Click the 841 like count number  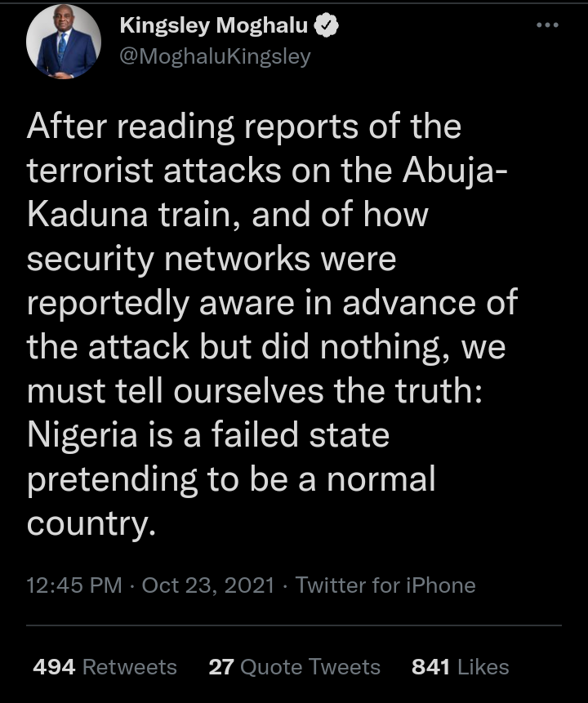point(430,667)
